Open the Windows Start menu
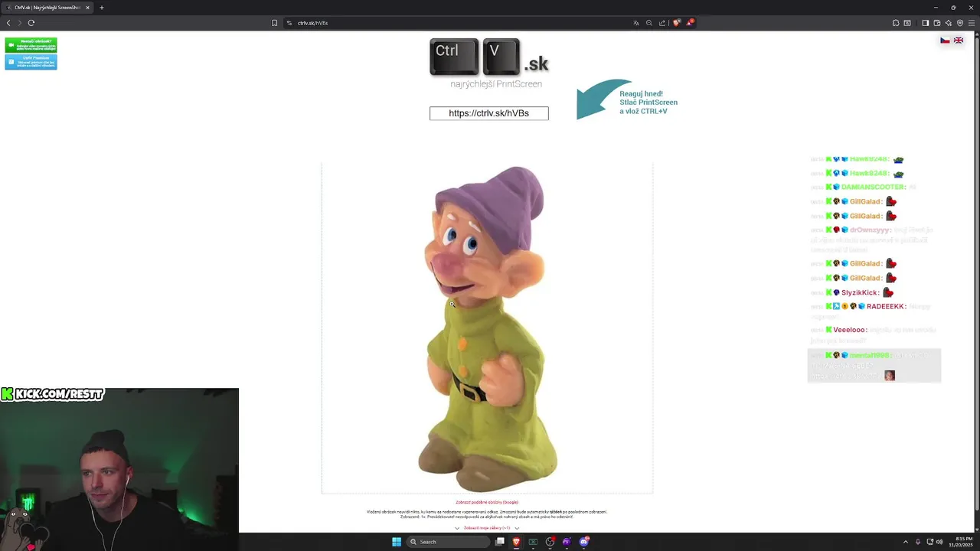 (x=397, y=542)
